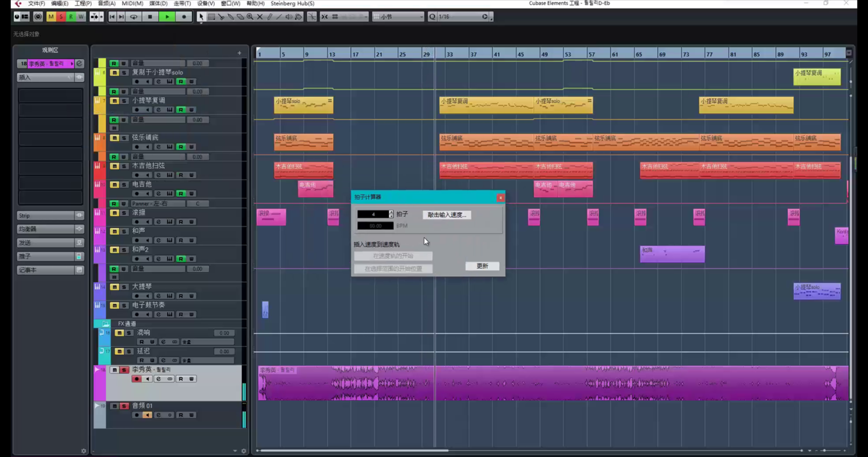This screenshot has height=457, width=868.
Task: Activate the Zoom magnifier tool
Action: [250, 17]
